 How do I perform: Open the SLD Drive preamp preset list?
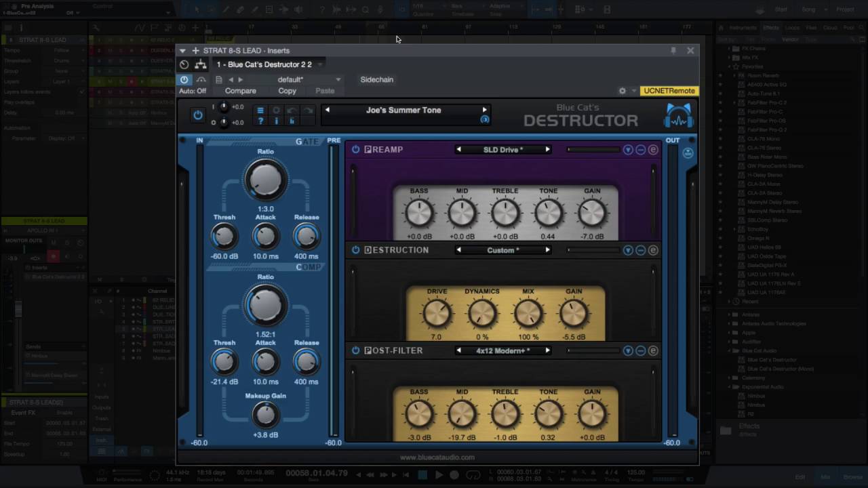[503, 150]
